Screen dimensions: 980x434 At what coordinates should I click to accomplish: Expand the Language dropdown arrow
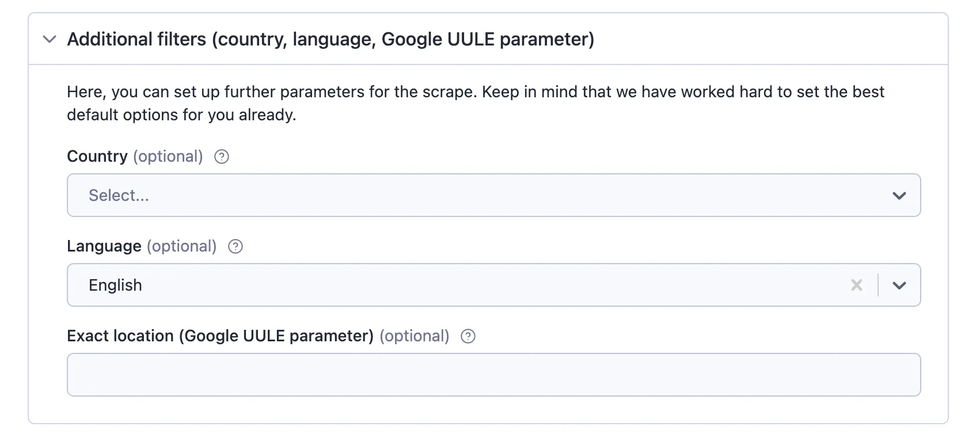coord(899,285)
